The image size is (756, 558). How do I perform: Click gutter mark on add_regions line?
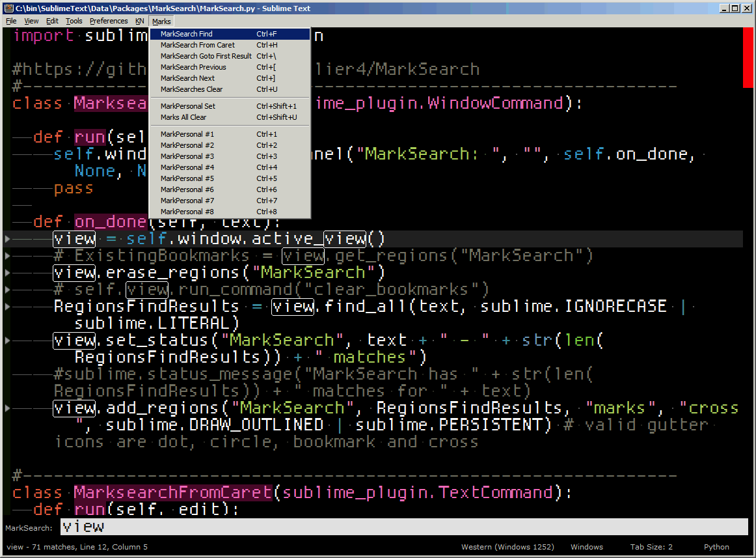point(7,408)
